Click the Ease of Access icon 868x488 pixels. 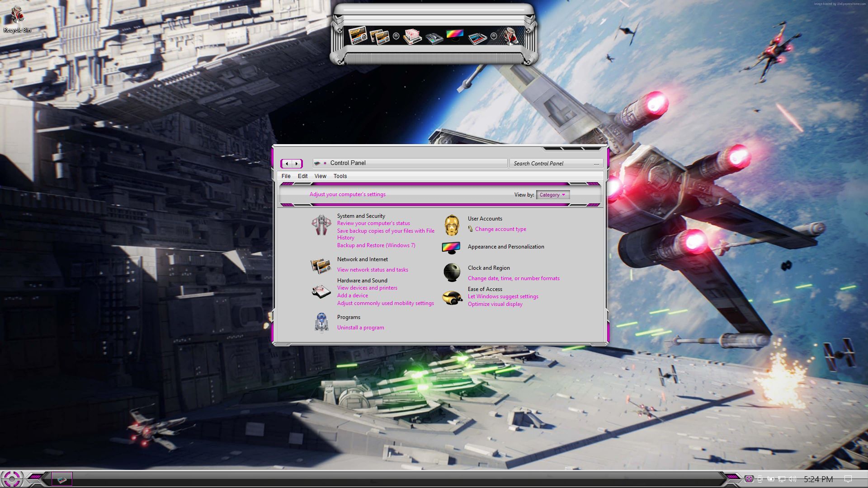[x=451, y=297]
